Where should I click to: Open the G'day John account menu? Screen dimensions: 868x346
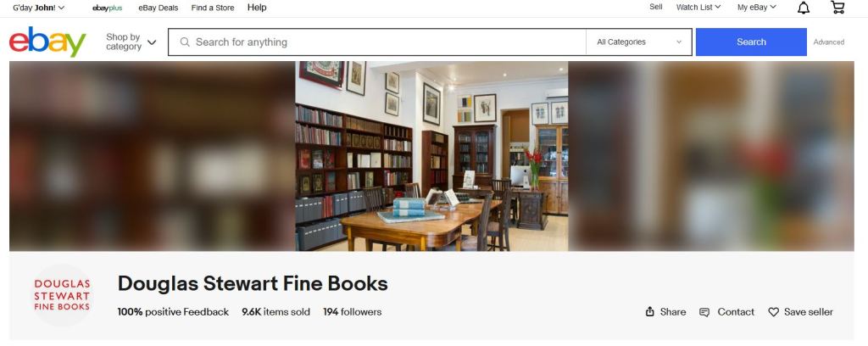coord(39,8)
